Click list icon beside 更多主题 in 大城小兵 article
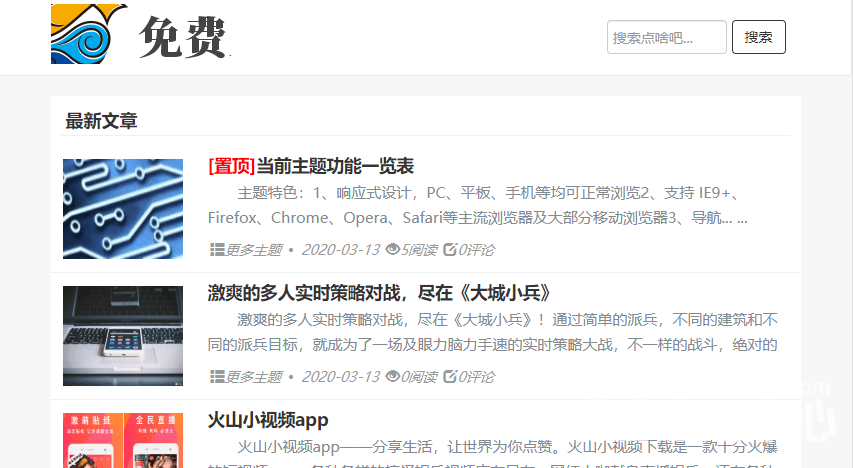Viewport: 853px width, 468px height. tap(217, 377)
